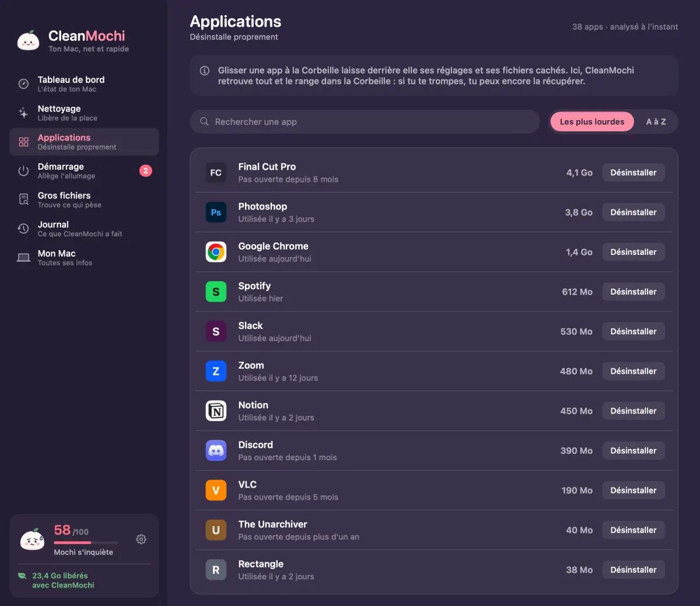Click the orange VLC app icon
Image resolution: width=700 pixels, height=606 pixels.
216,490
